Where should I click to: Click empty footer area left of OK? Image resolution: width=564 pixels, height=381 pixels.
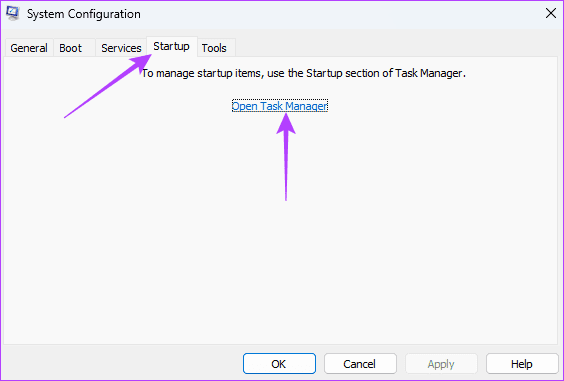point(122,363)
